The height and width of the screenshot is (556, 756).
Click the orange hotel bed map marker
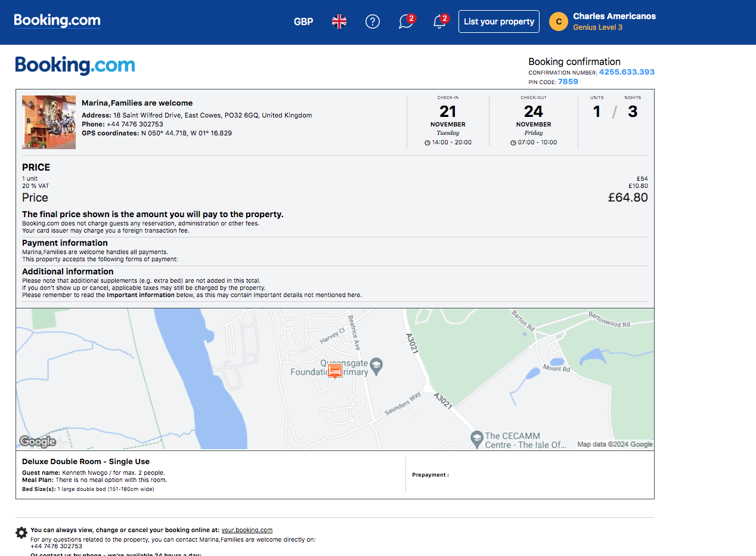335,371
